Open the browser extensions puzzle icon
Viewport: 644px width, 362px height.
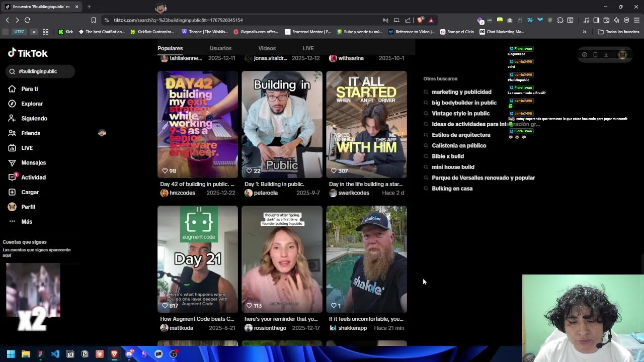coord(560,20)
